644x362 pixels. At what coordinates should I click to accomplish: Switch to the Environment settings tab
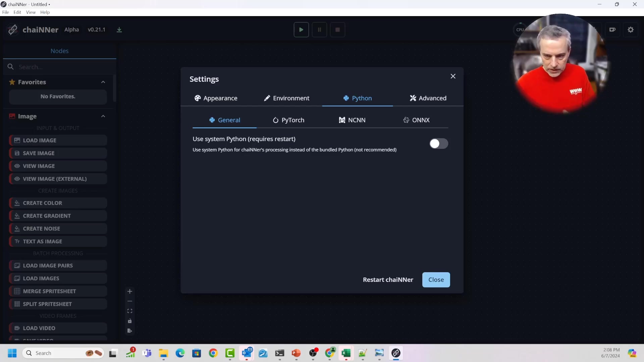[286, 98]
